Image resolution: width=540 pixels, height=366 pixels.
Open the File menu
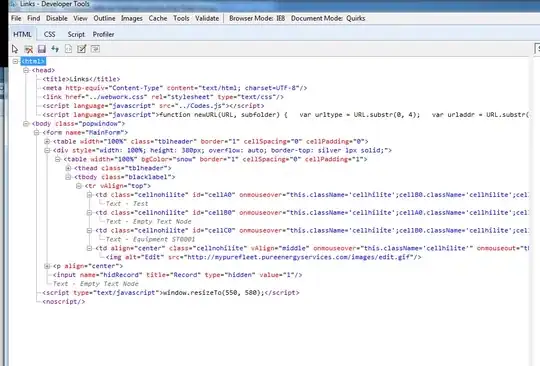coord(16,19)
